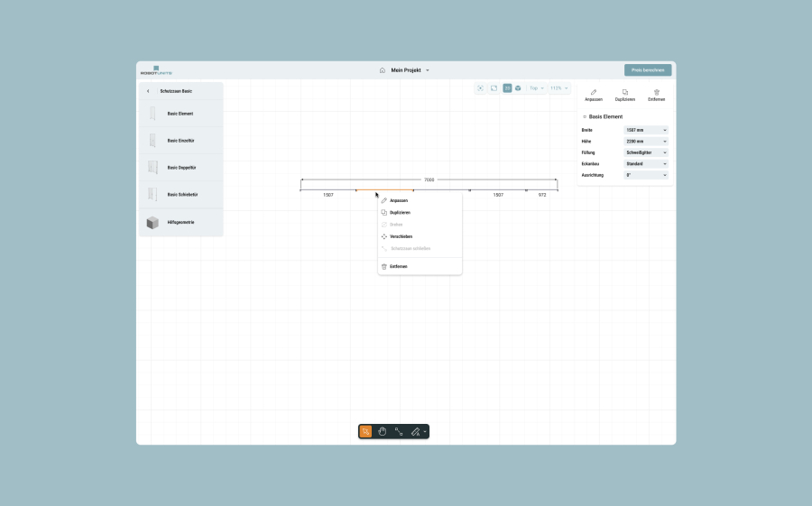
Task: Click the back arrow beside Schutzzaun Basic
Action: pyautogui.click(x=148, y=91)
